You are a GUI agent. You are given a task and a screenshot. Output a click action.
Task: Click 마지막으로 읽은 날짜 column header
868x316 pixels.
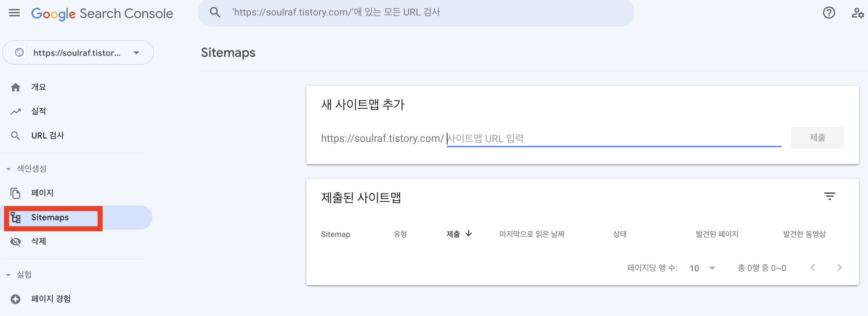532,234
